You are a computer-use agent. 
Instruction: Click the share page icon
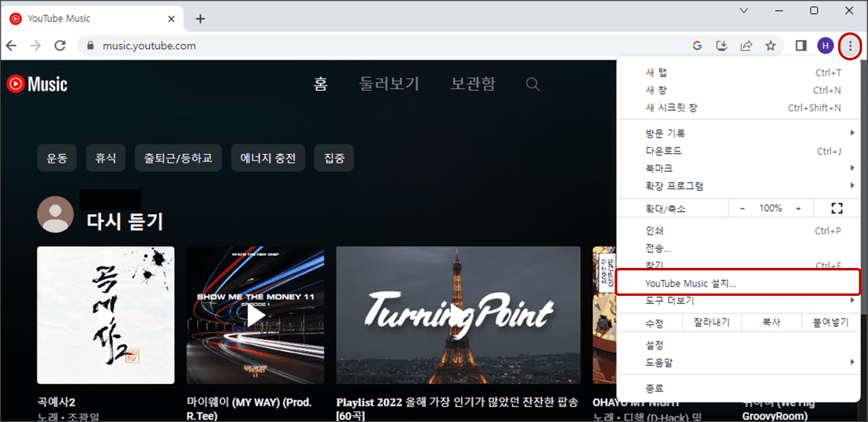pos(746,46)
